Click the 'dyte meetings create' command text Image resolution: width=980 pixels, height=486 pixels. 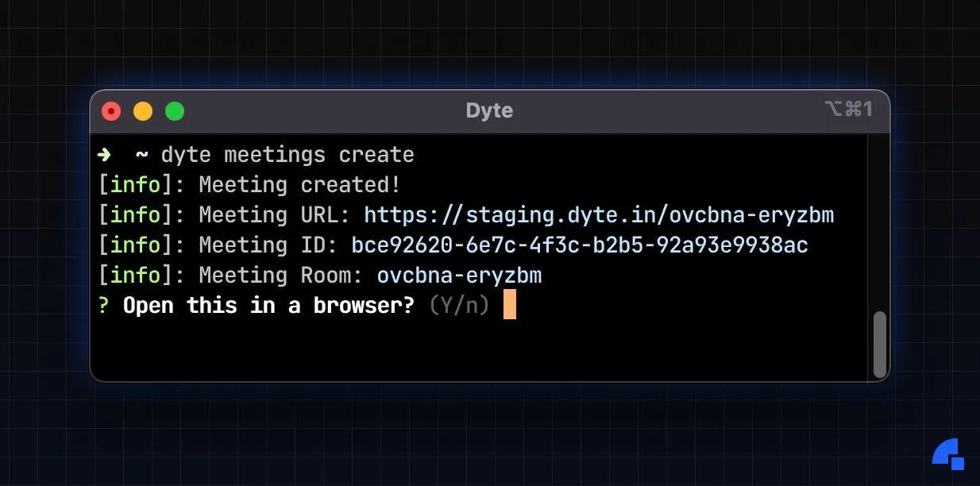click(287, 154)
